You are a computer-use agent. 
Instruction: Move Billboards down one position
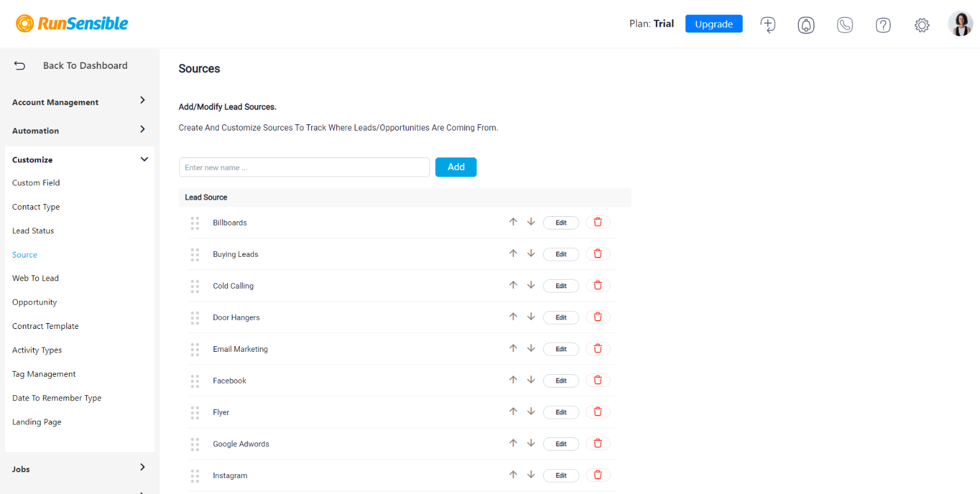pyautogui.click(x=531, y=222)
